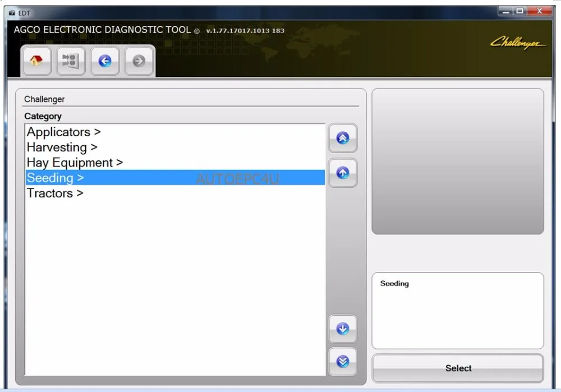
Task: Close the EDT window
Action: (540, 11)
